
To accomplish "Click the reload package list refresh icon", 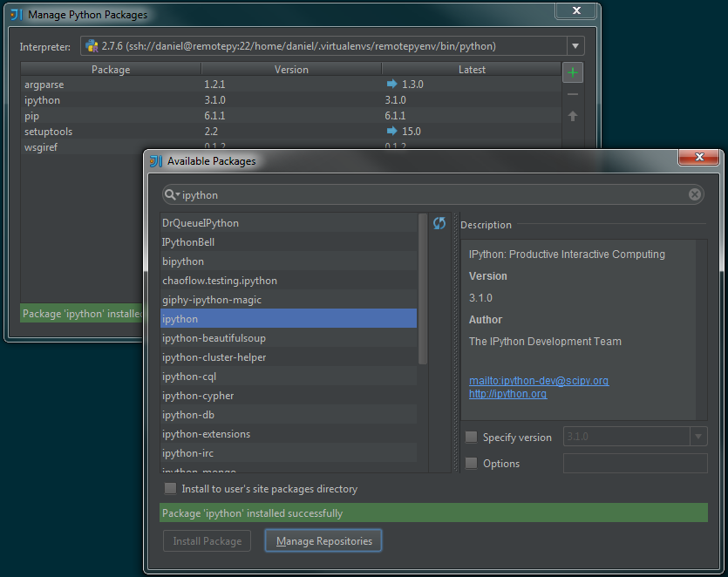I will (439, 223).
